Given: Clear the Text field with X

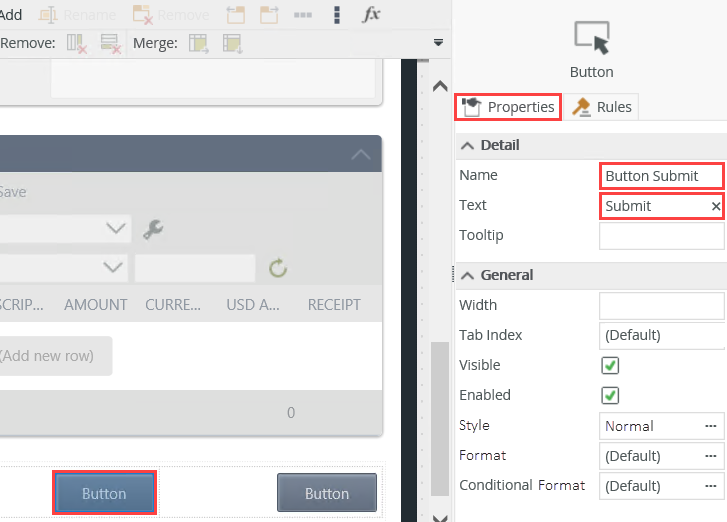Looking at the screenshot, I should pyautogui.click(x=716, y=206).
